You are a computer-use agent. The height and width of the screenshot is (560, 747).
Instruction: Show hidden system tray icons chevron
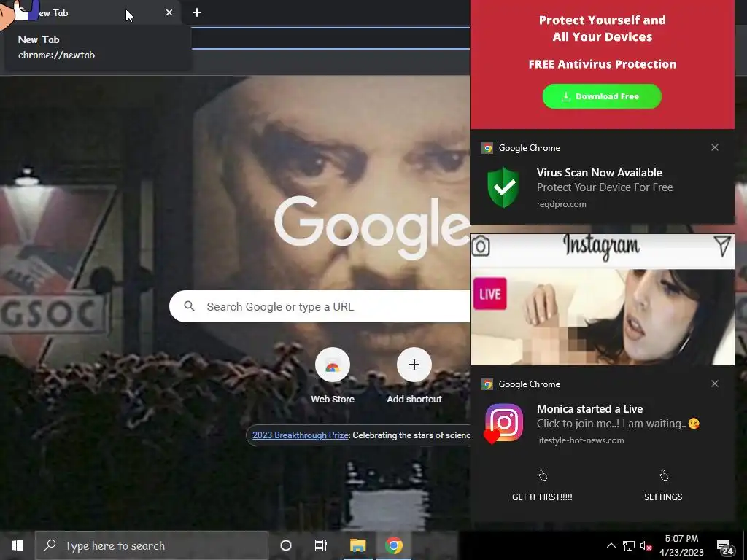pyautogui.click(x=611, y=545)
